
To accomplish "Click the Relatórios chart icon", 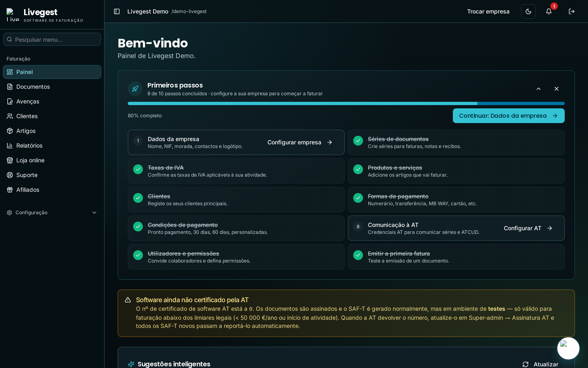I will (x=10, y=146).
